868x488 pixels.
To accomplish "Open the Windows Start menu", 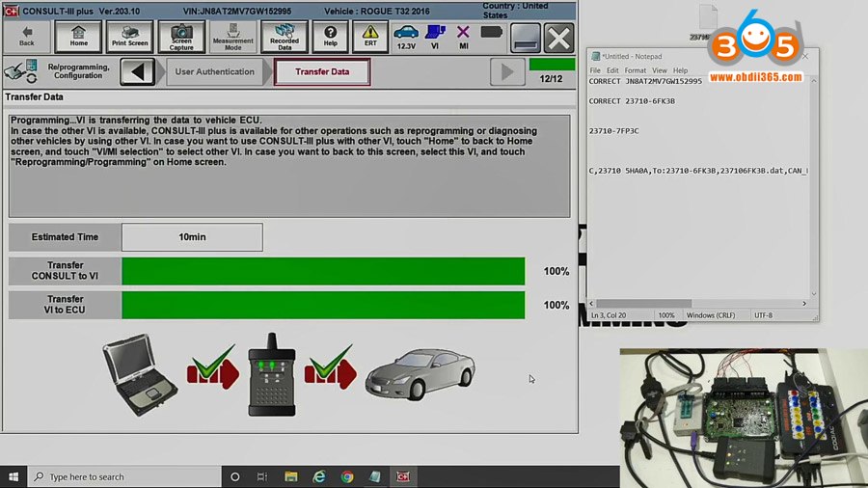I will (14, 476).
